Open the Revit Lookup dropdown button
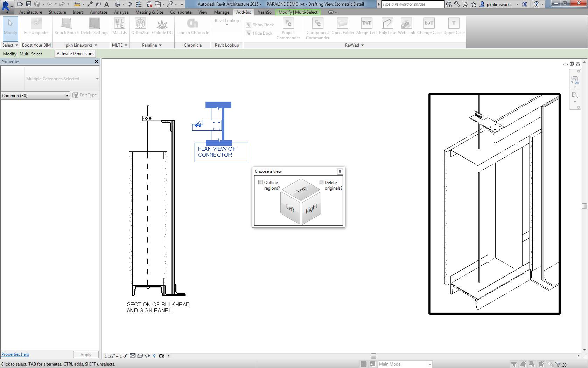 tap(227, 23)
